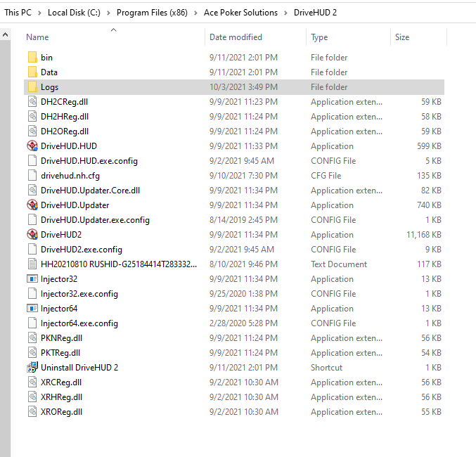Click the DriveHUD.Updater.exe.config file icon

coord(32,220)
